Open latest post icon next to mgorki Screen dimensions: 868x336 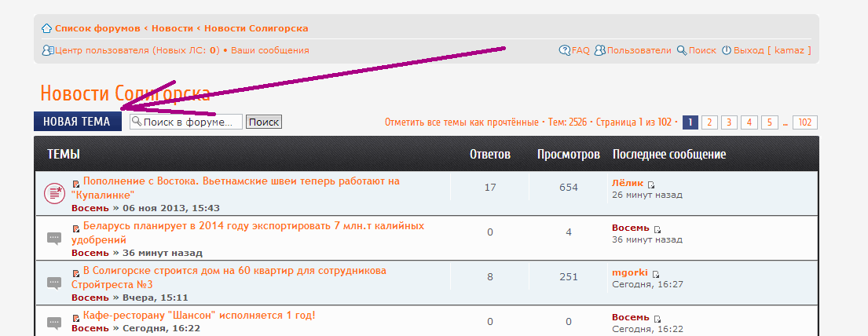[x=657, y=274]
